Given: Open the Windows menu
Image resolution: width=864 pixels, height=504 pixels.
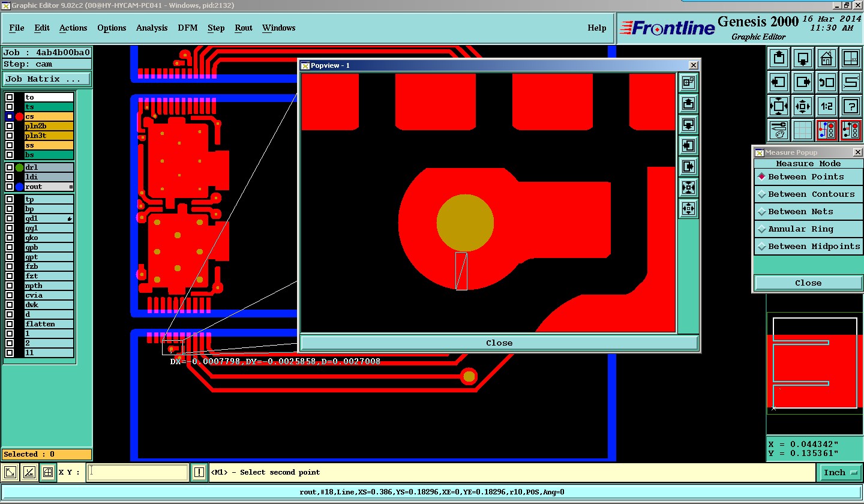Looking at the screenshot, I should coord(278,28).
